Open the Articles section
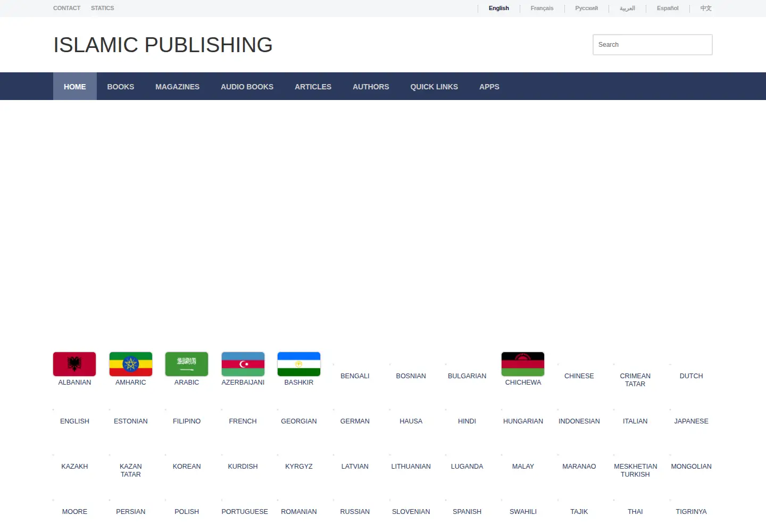 (x=313, y=87)
